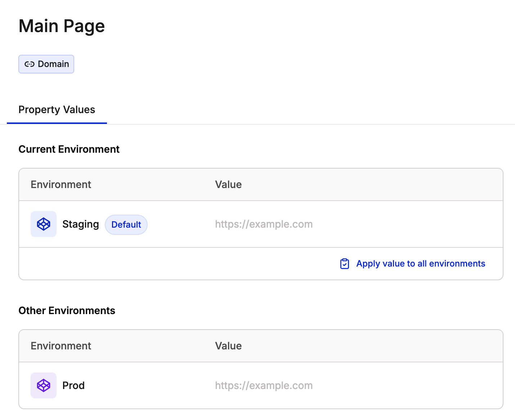Select the Staging environment name
Screen dimensions: 515x420
point(81,224)
